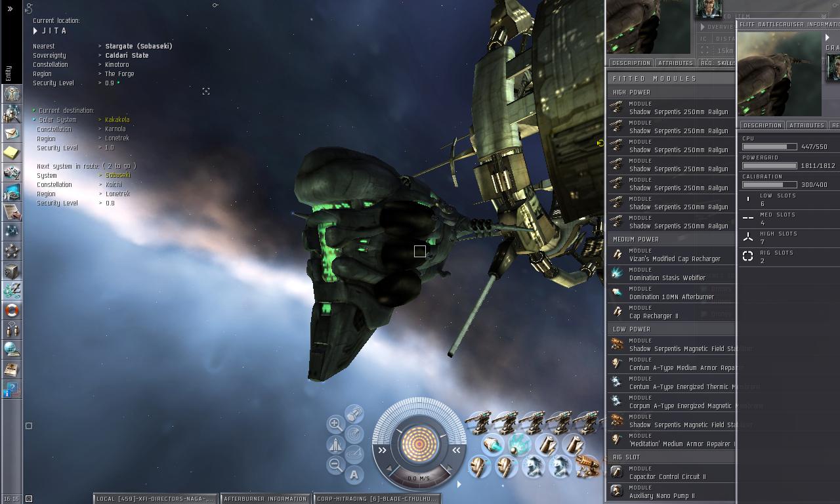Open the metal cube assets sidebar icon

(x=12, y=271)
